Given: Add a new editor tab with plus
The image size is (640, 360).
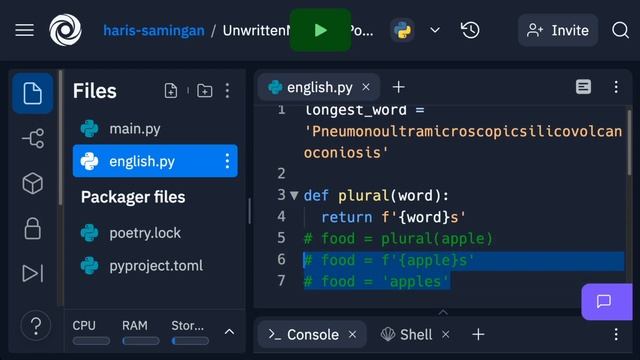Looking at the screenshot, I should (398, 87).
